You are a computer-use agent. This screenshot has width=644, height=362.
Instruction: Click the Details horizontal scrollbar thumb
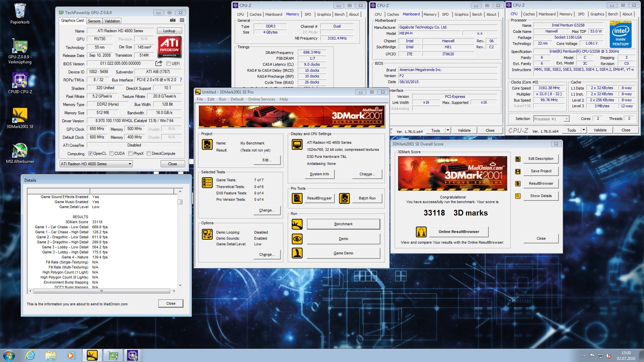(x=101, y=291)
